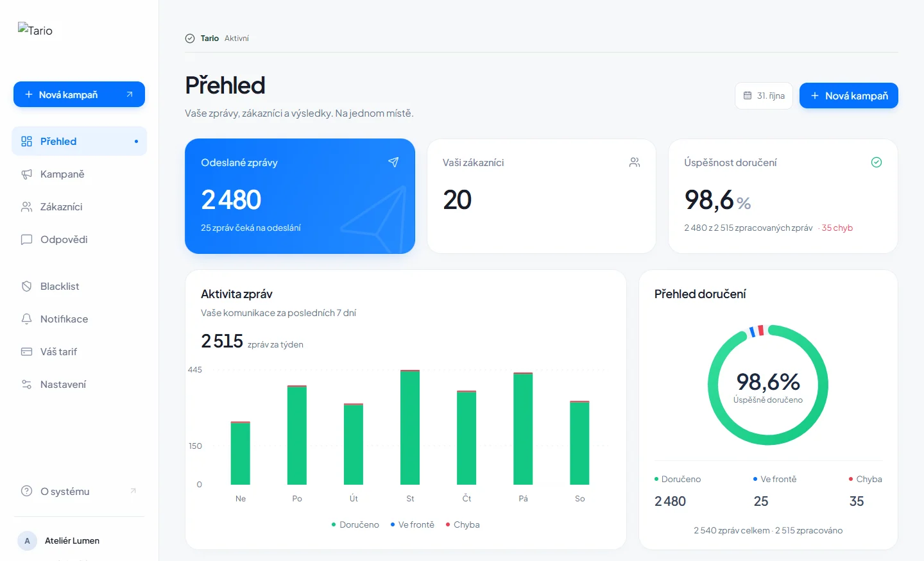Screen dimensions: 924x561
Task: Click the Tario logo in the sidebar
Action: click(35, 30)
